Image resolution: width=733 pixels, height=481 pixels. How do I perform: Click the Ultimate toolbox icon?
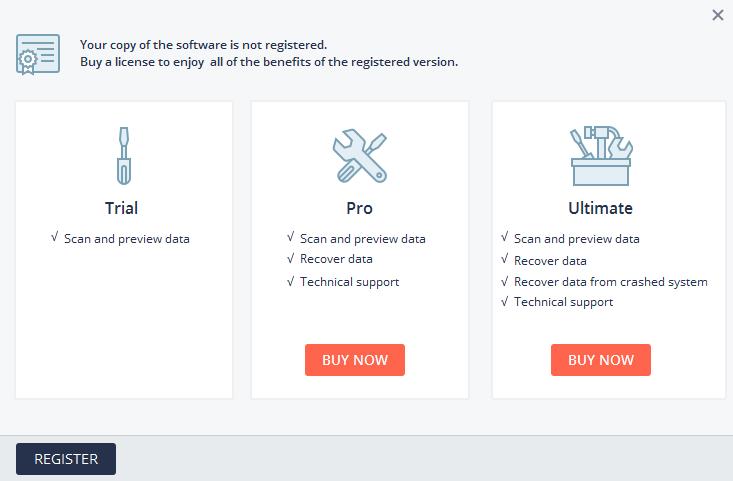(601, 155)
